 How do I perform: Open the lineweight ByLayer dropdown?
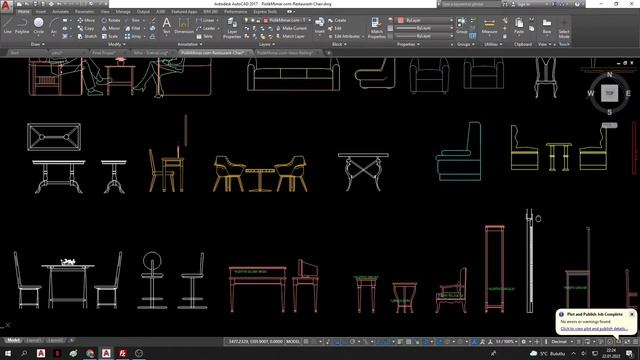pyautogui.click(x=425, y=28)
